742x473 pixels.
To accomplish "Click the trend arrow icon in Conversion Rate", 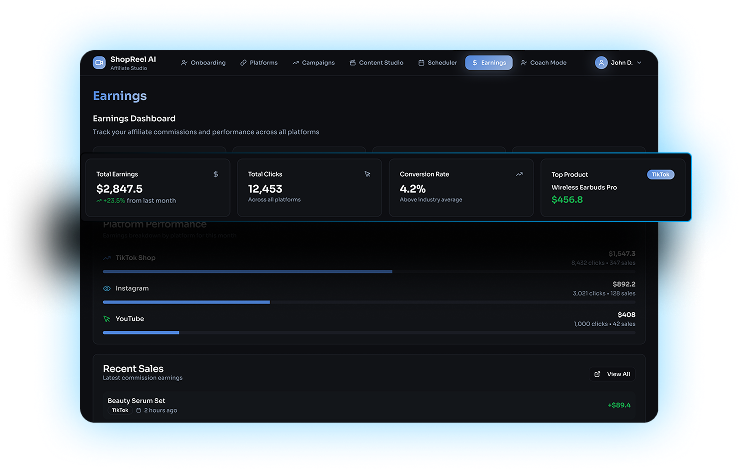I will pos(519,174).
